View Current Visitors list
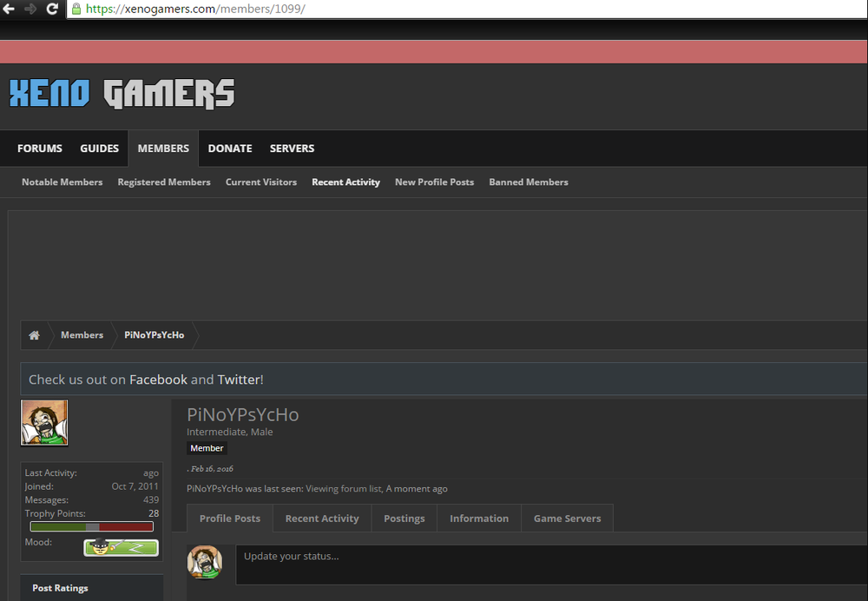 pyautogui.click(x=261, y=182)
